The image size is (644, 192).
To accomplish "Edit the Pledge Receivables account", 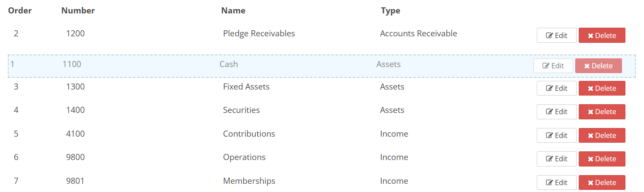I will click(556, 35).
